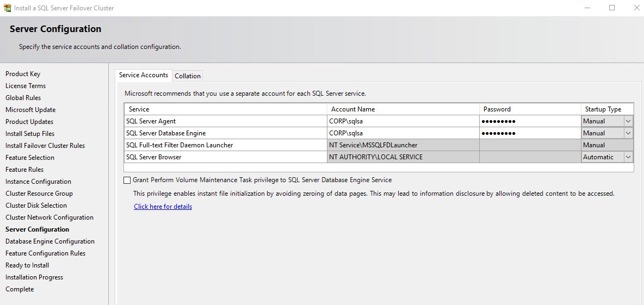Select the SQL Server Browser service row
This screenshot has height=305, width=644.
pos(226,157)
